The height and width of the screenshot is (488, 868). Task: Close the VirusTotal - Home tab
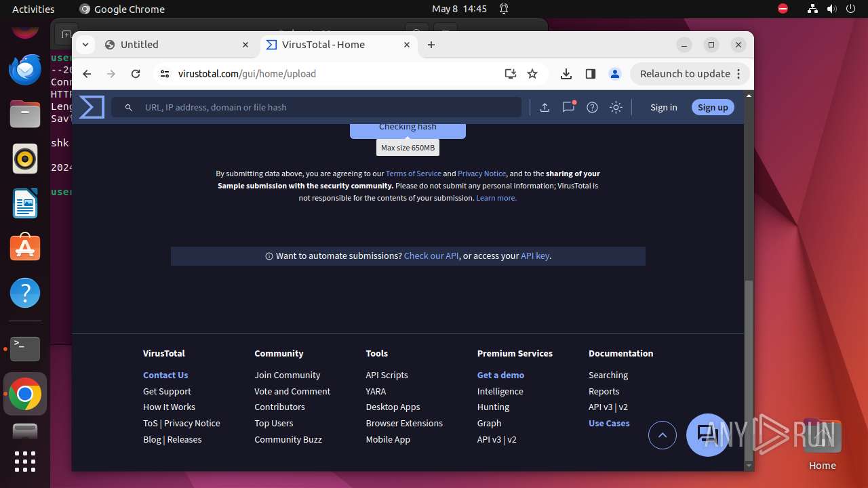[407, 45]
